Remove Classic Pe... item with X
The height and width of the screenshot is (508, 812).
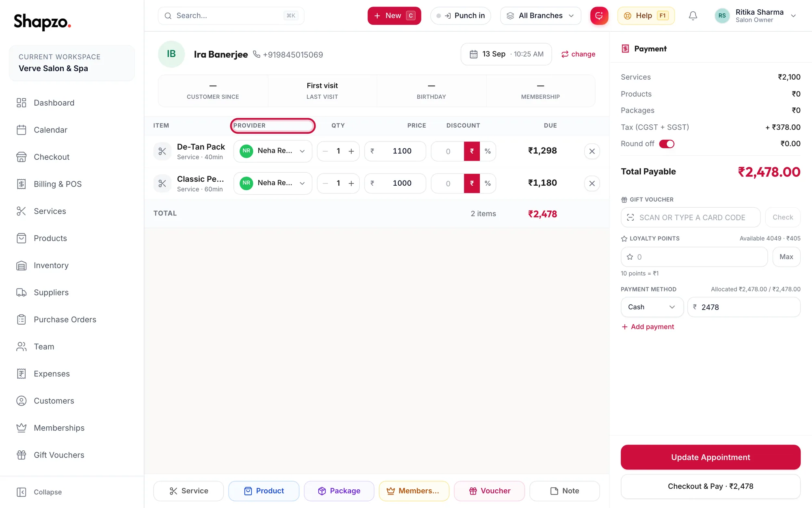pos(592,183)
